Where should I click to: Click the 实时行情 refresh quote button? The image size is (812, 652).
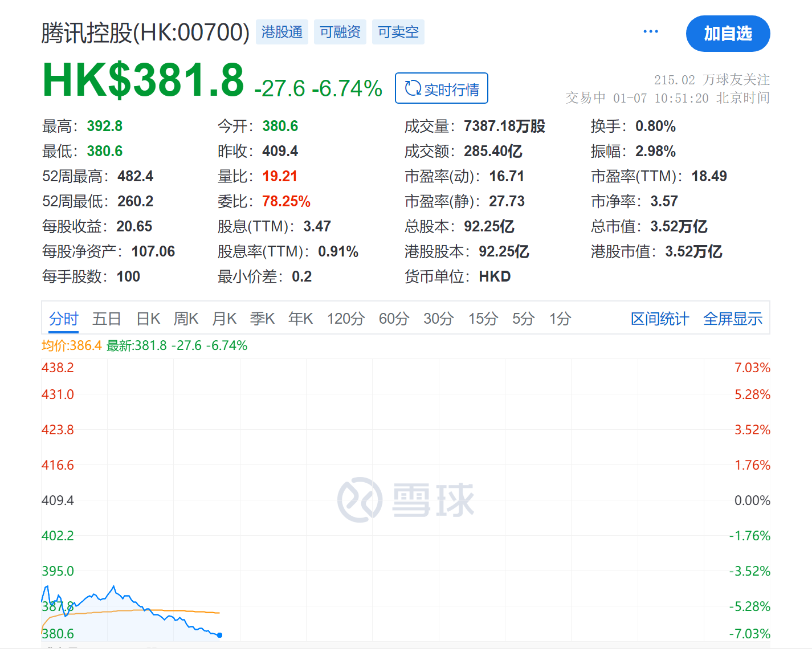tap(441, 88)
